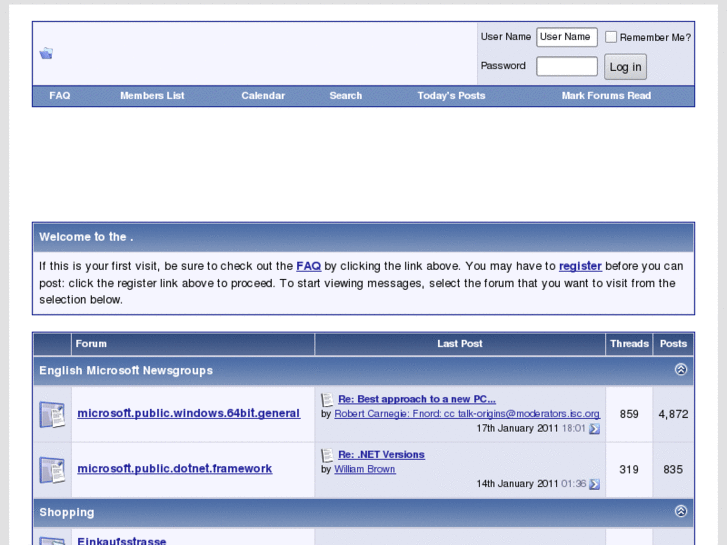View profile of William Brown
Viewport: 727px width, 545px height.
[x=365, y=469]
